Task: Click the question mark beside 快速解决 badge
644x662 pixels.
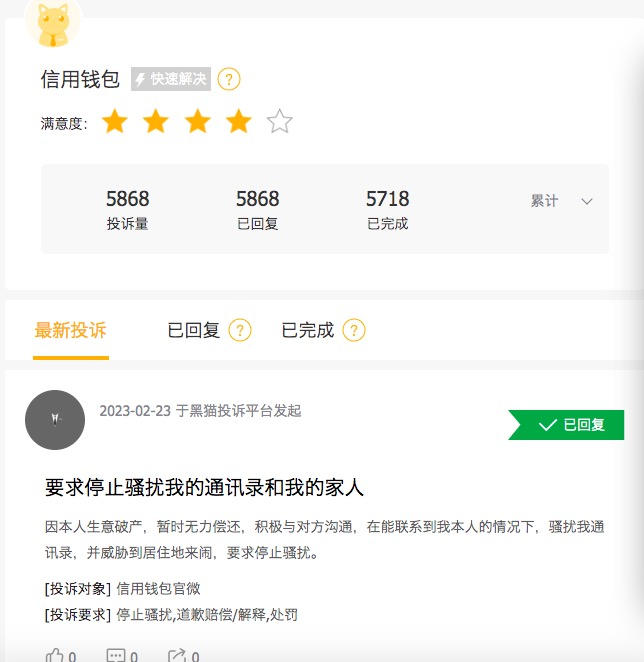Action: pos(229,79)
